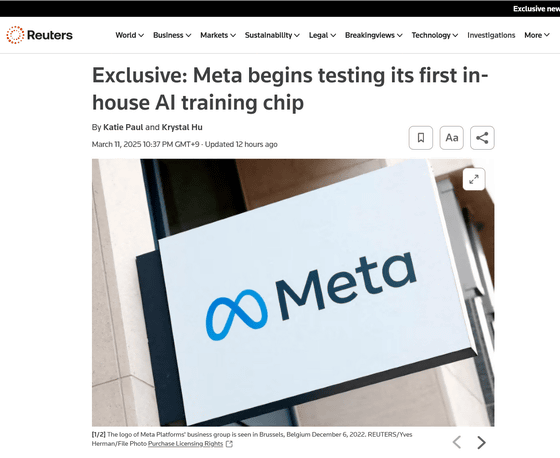The height and width of the screenshot is (458, 560).
Task: Go to the previous gallery image arrow
Action: tap(457, 442)
